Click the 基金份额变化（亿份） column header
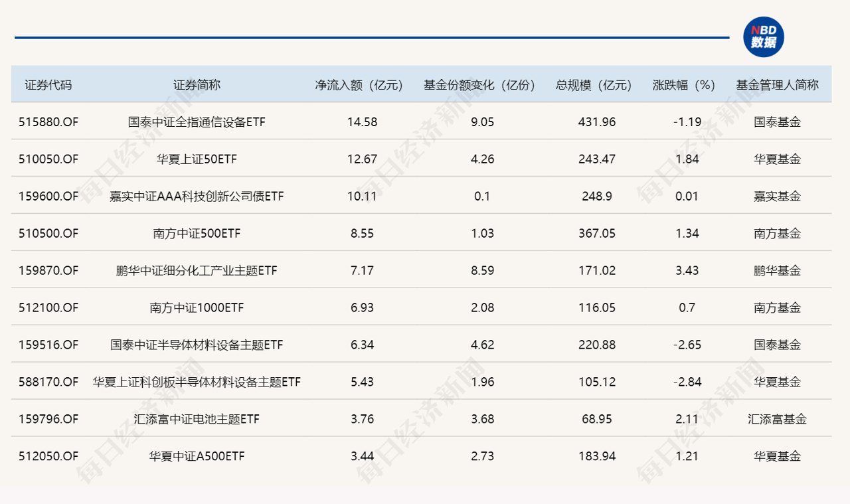This screenshot has width=850, height=504. coord(479,85)
